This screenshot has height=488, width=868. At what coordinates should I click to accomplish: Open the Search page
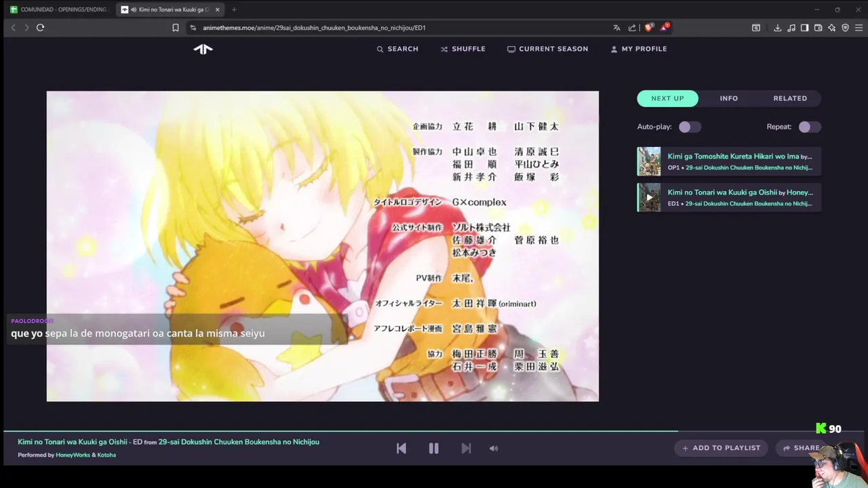click(x=397, y=49)
